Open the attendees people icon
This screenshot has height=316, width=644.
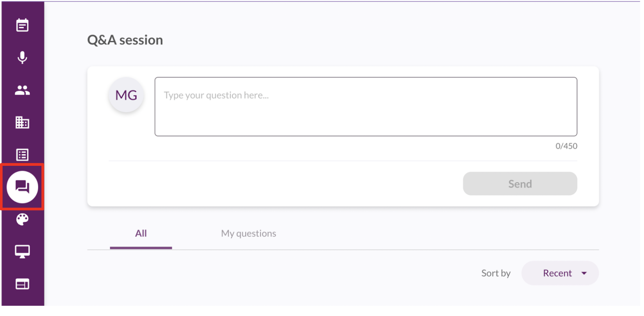point(22,90)
